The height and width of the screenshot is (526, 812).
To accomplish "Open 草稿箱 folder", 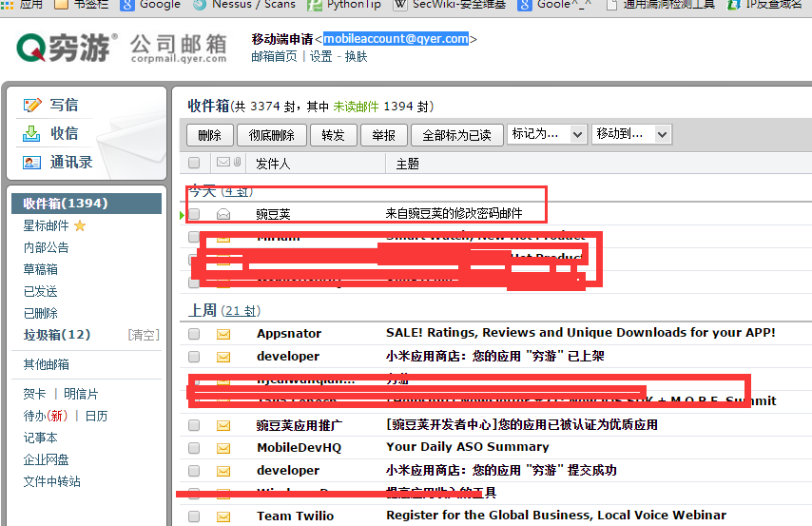I will pos(40,269).
